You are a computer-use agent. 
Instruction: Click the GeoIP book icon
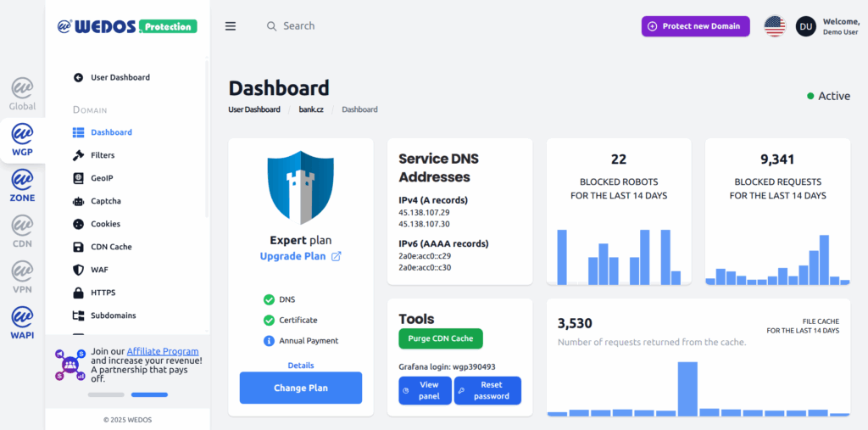click(78, 178)
